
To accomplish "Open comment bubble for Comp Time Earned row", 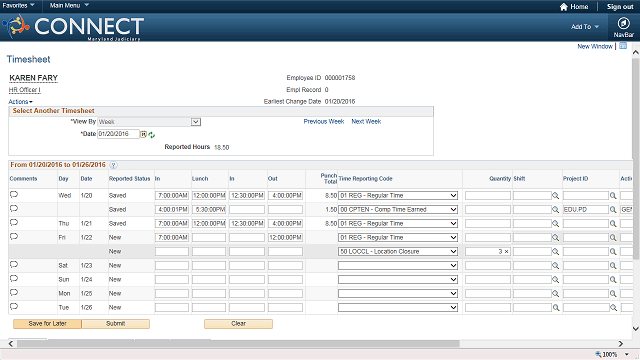I will click(14, 209).
